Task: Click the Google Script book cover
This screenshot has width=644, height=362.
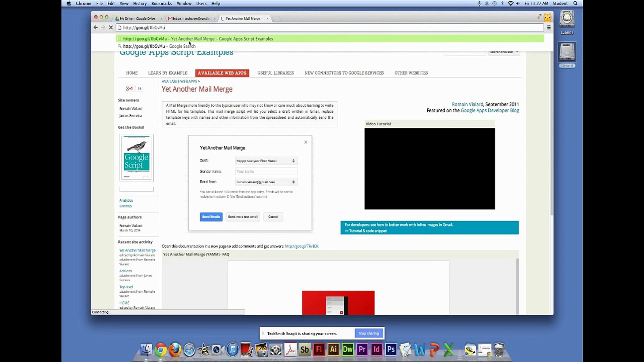Action: coord(137,158)
